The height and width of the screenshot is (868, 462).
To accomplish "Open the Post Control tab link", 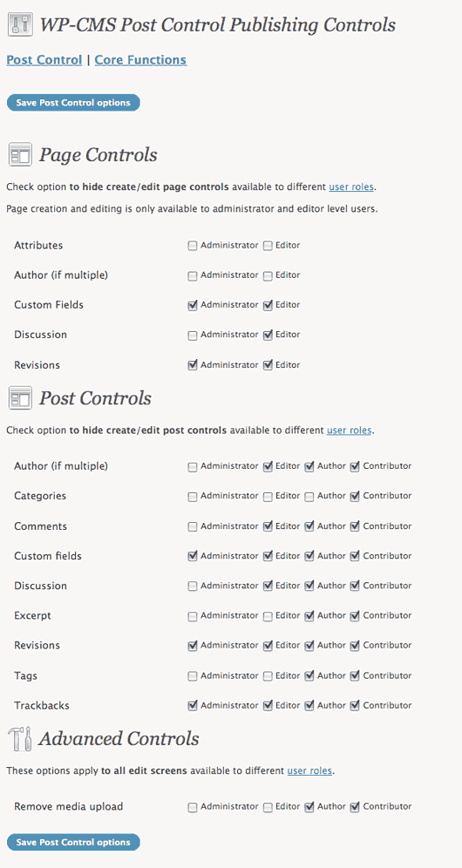I will (x=44, y=60).
